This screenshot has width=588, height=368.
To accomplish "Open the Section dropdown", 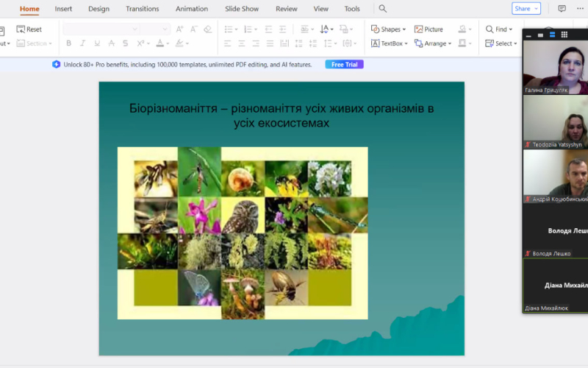I will 34,43.
